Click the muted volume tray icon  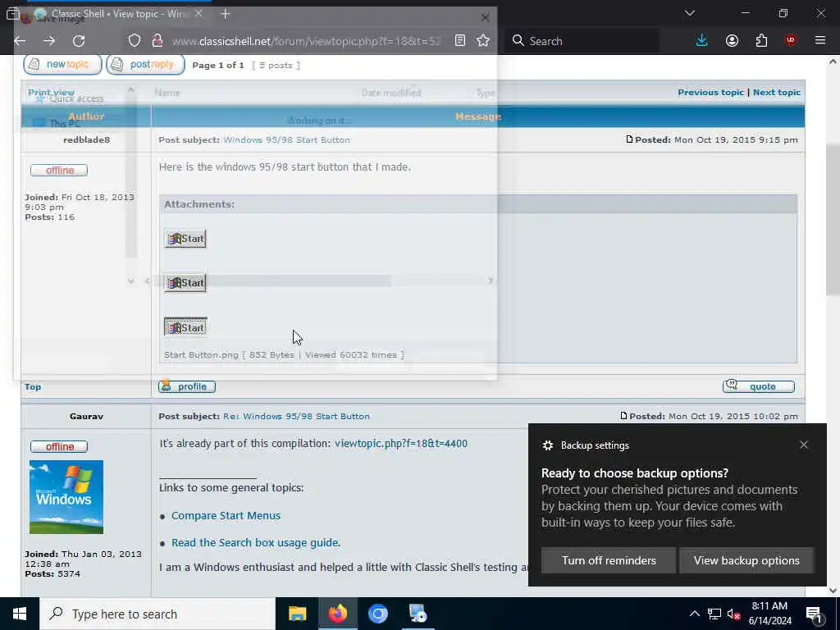734,614
